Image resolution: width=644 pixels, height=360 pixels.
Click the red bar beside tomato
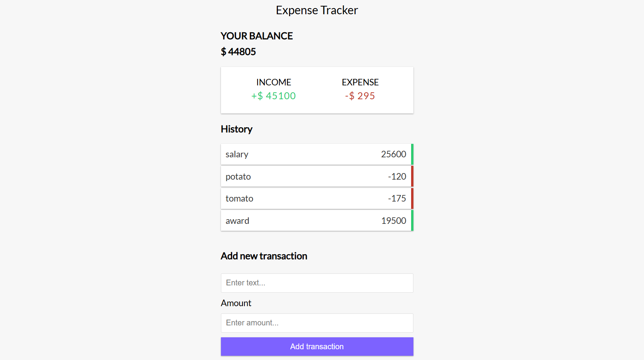[412, 198]
